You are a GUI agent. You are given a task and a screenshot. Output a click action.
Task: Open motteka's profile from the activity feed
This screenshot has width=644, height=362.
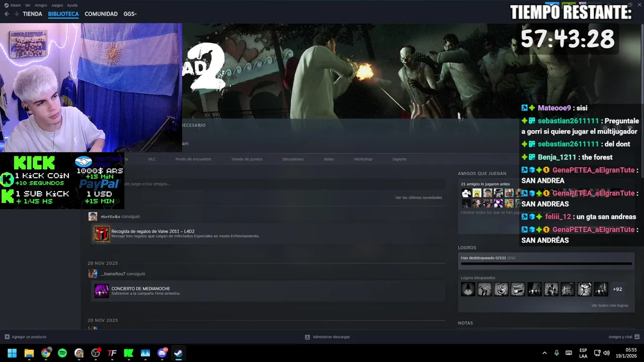[x=110, y=217]
